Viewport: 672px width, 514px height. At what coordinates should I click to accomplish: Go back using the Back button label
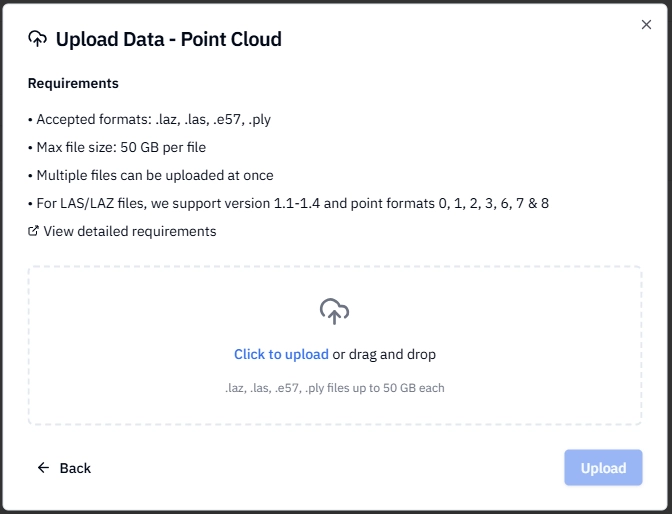coord(75,468)
